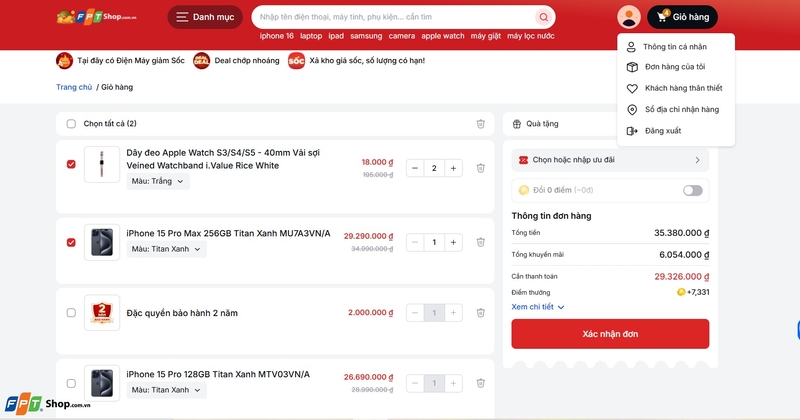
Task: Open the iPhone 15 Pro Max product thumbnail
Action: click(x=102, y=242)
